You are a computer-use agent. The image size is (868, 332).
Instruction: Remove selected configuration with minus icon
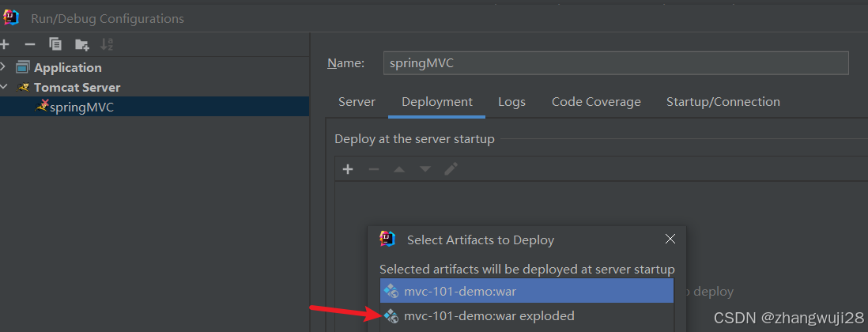[x=30, y=44]
